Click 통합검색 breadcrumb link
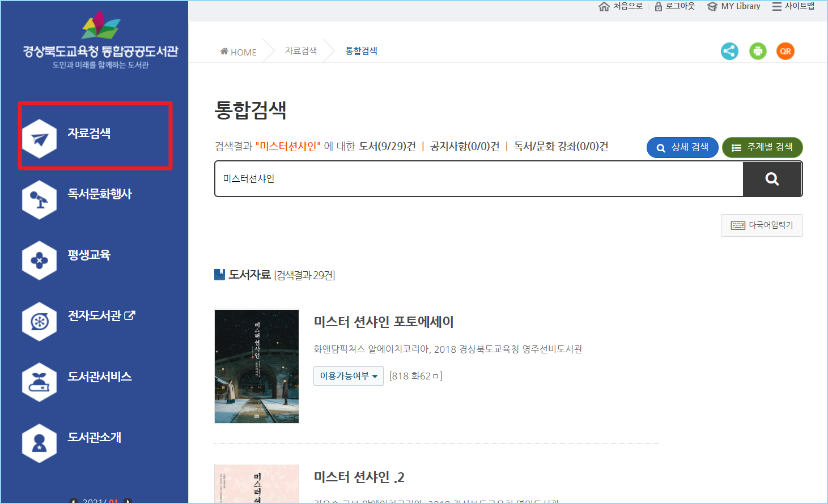828x504 pixels. tap(362, 51)
